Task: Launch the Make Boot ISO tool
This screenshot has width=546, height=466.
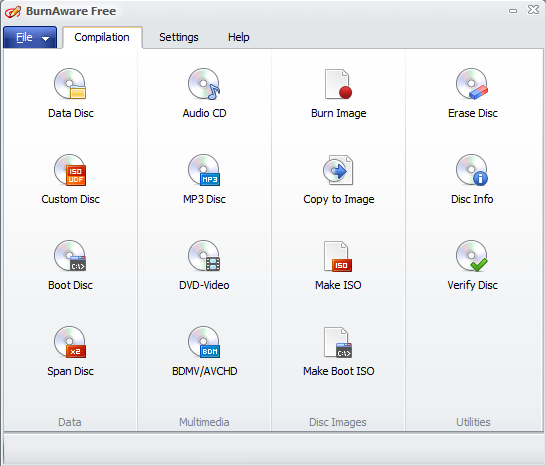Action: coord(338,351)
